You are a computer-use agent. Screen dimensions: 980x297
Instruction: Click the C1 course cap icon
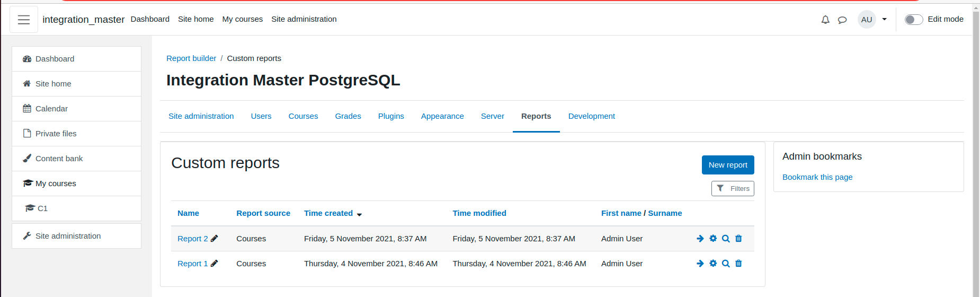point(30,208)
